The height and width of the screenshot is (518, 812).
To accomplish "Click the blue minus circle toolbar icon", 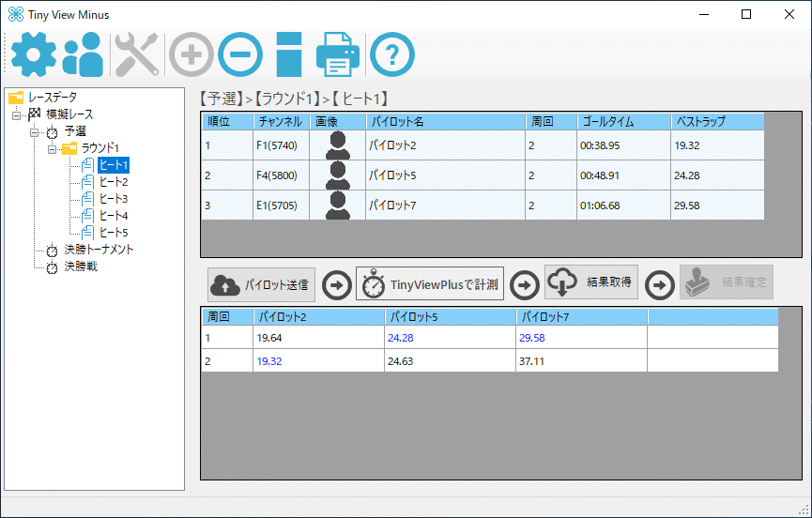I will tap(240, 54).
